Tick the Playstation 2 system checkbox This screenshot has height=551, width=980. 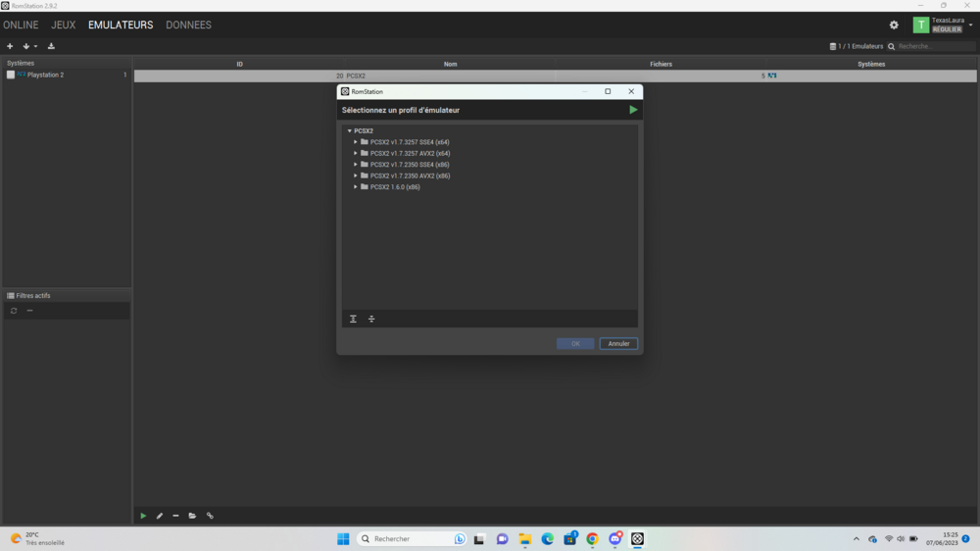11,75
